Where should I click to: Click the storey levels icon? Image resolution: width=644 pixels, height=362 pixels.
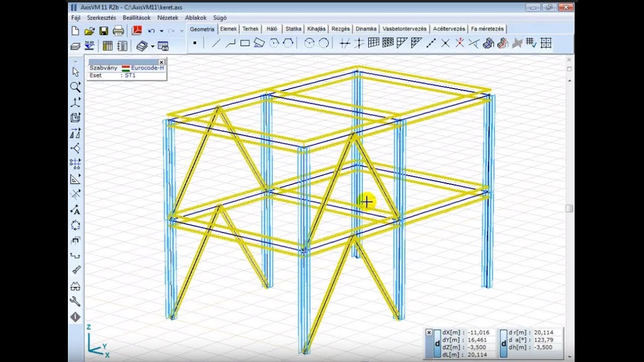coord(89,46)
